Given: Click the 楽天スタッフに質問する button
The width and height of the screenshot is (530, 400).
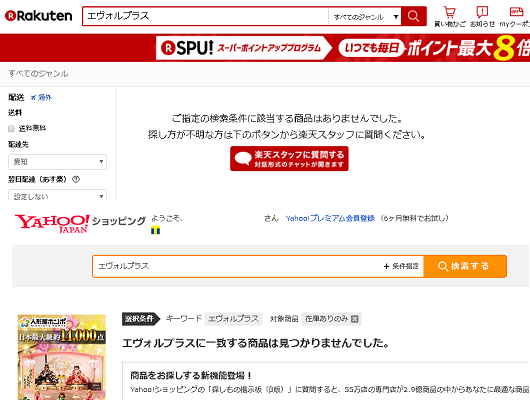Looking at the screenshot, I should pyautogui.click(x=289, y=159).
